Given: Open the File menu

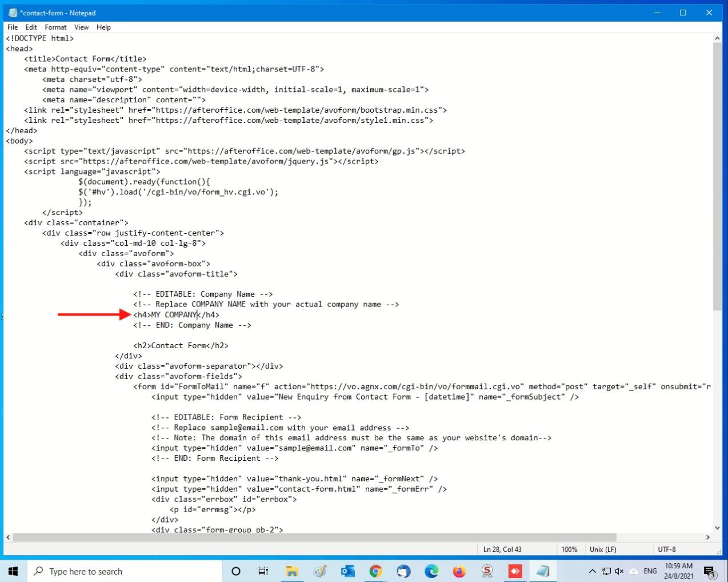Looking at the screenshot, I should pyautogui.click(x=13, y=27).
